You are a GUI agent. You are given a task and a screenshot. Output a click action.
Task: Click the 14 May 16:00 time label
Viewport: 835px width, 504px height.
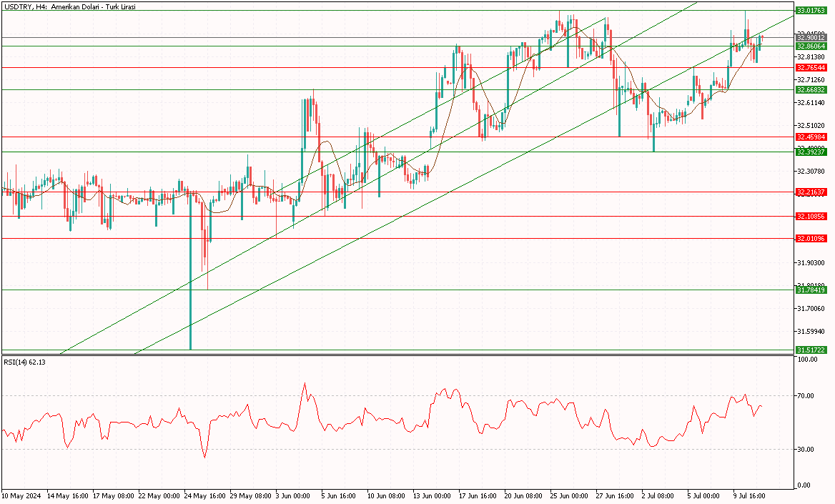[x=68, y=496]
